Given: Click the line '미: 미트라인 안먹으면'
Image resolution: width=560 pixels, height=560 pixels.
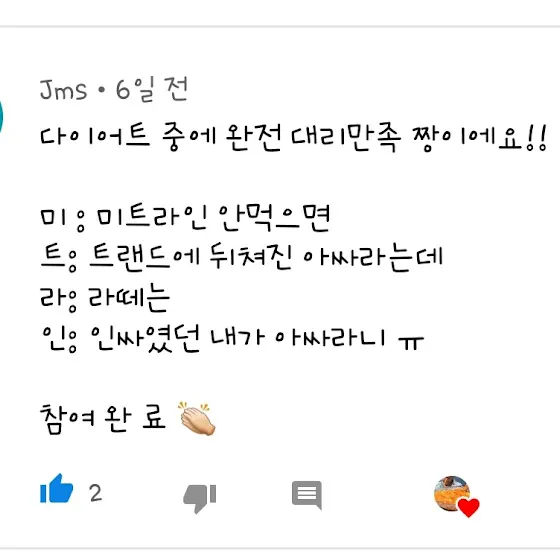Looking at the screenshot, I should 185,218.
